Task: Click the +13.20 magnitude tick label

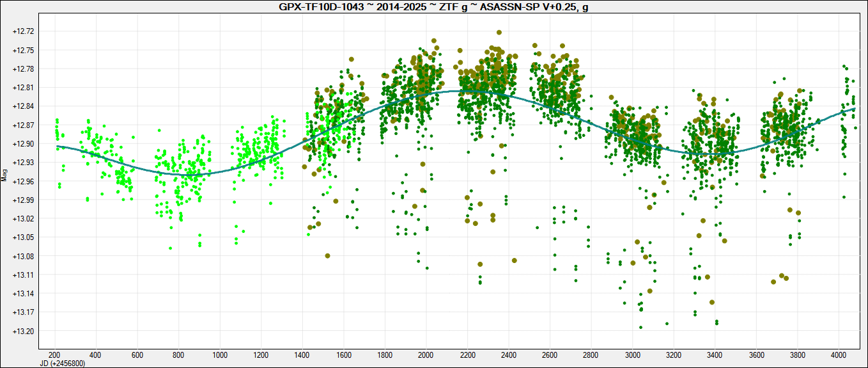Action: (x=24, y=332)
